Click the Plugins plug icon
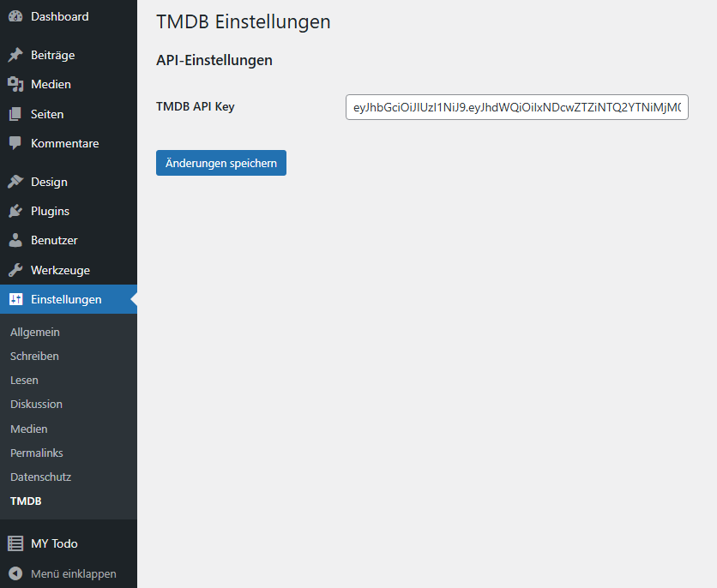This screenshot has width=717, height=588. (15, 211)
